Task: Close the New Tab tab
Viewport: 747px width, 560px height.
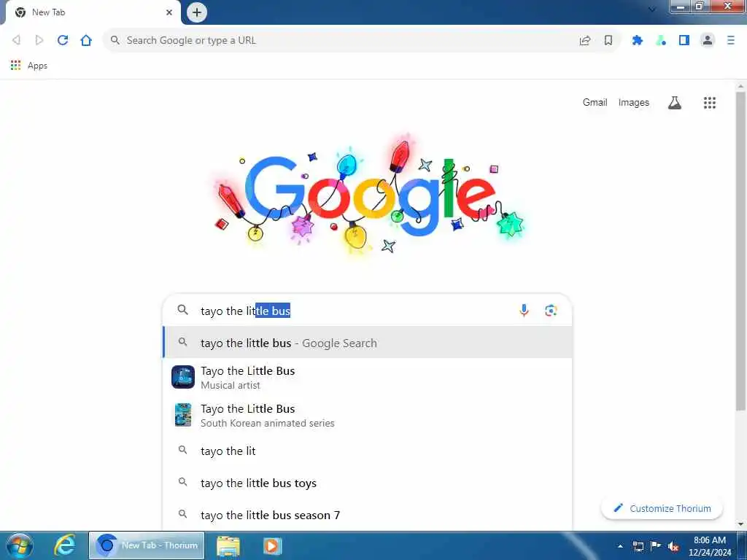Action: point(169,12)
